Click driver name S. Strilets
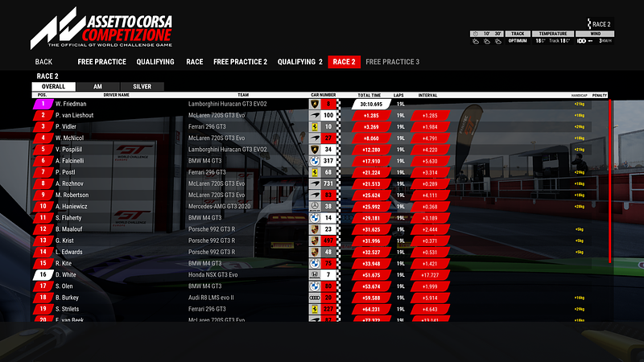The width and height of the screenshot is (644, 362). [67, 309]
